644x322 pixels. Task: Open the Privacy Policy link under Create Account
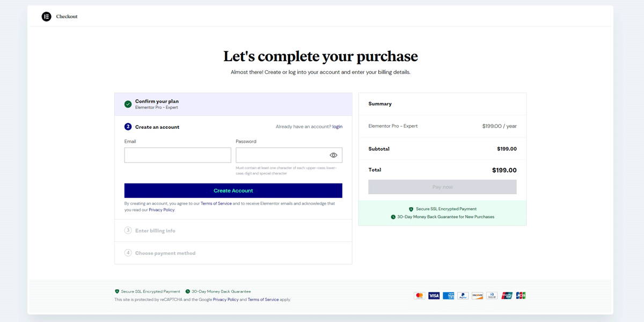pos(162,210)
